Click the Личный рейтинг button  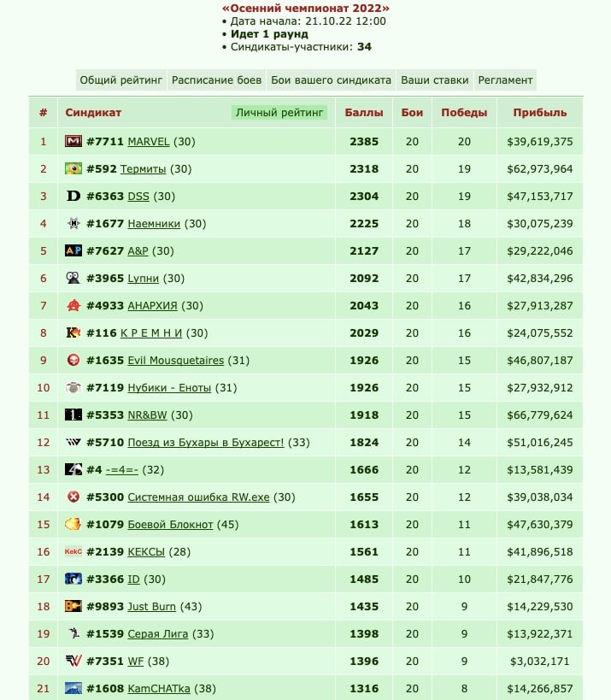[x=279, y=113]
